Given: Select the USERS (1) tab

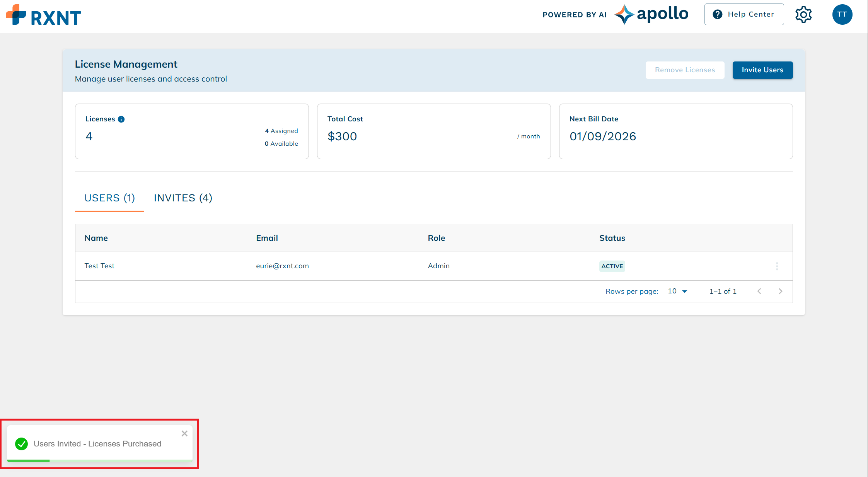Looking at the screenshot, I should 109,198.
